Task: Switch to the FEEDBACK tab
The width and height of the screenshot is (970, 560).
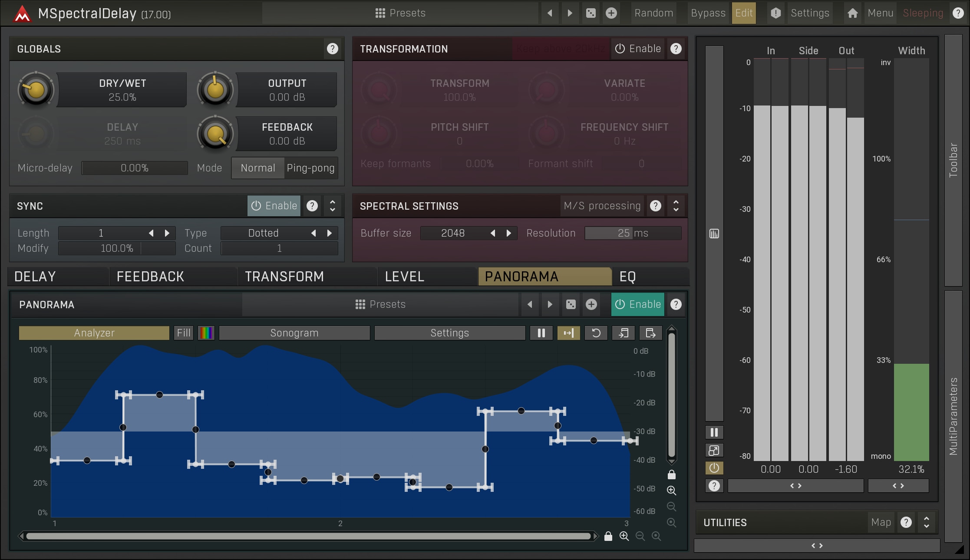Action: pyautogui.click(x=150, y=277)
